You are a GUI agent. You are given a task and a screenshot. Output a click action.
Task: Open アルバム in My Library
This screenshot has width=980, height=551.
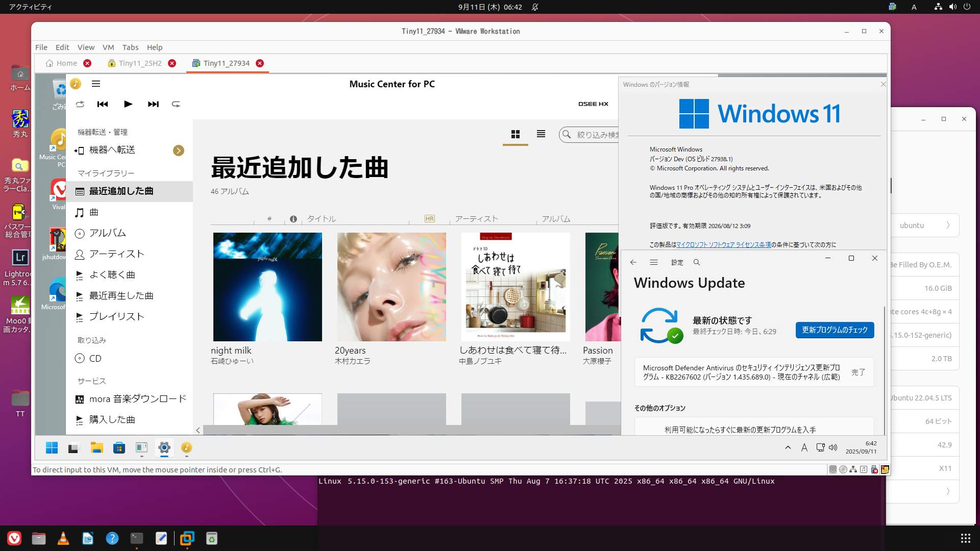129,233
